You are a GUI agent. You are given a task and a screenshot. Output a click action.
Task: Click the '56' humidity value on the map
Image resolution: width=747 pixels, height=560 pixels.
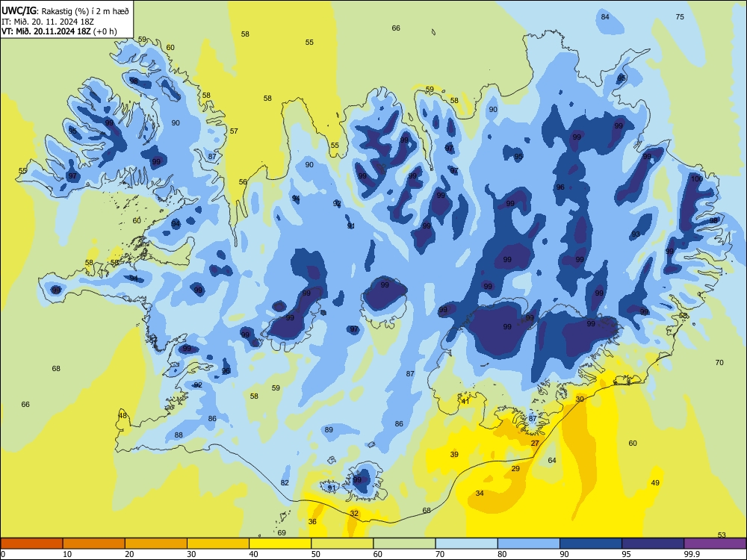pyautogui.click(x=243, y=181)
